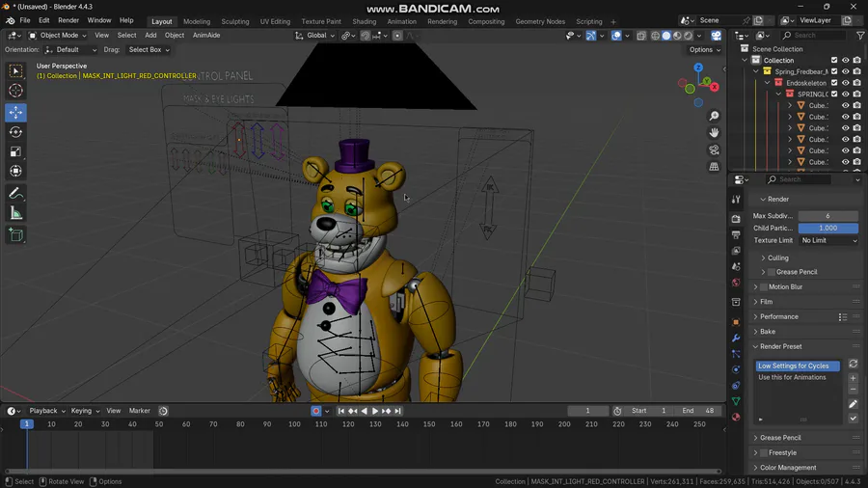Open the Render properties tab
The width and height of the screenshot is (868, 488).
(x=736, y=219)
